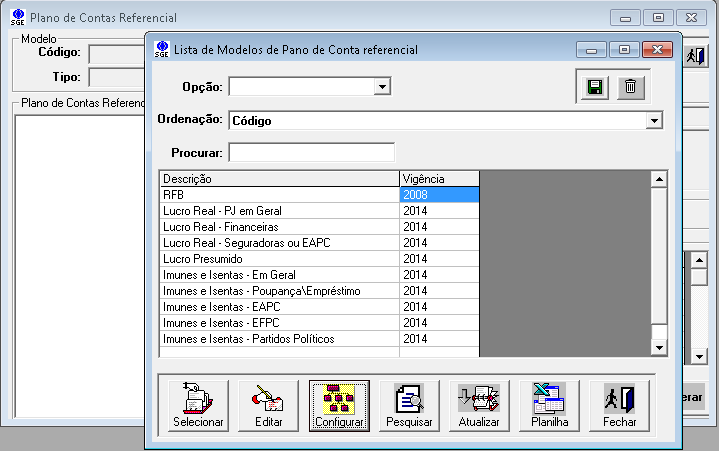This screenshot has width=719, height=451.
Task: Export with the Planilha button
Action: [x=549, y=406]
